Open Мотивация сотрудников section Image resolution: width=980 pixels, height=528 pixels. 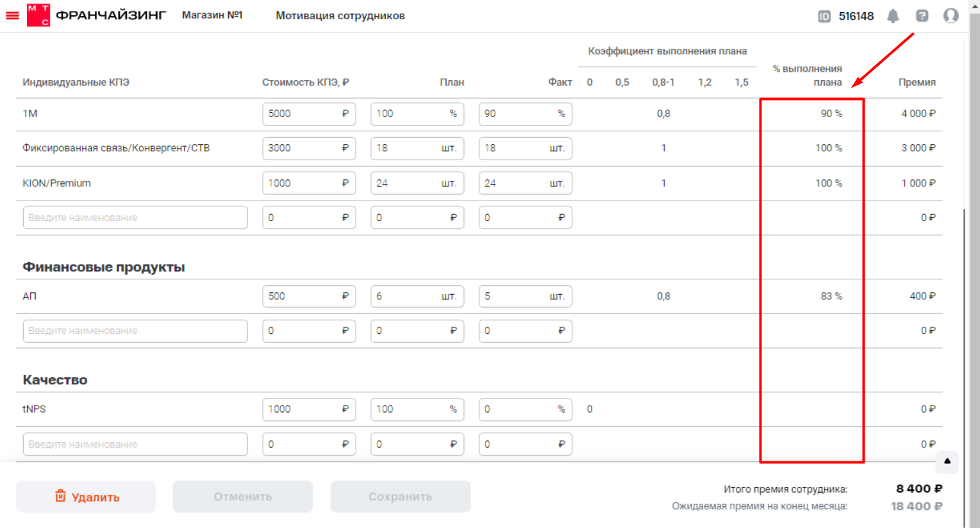pos(340,15)
